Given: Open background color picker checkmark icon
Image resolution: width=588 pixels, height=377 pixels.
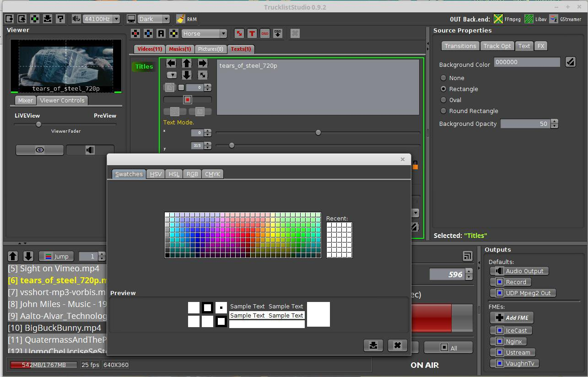Looking at the screenshot, I should pos(570,62).
